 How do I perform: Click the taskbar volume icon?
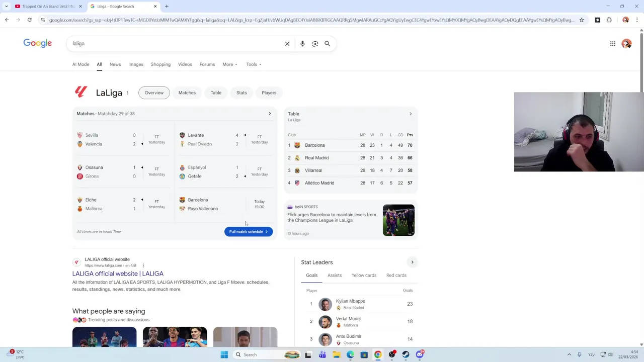pos(610,354)
